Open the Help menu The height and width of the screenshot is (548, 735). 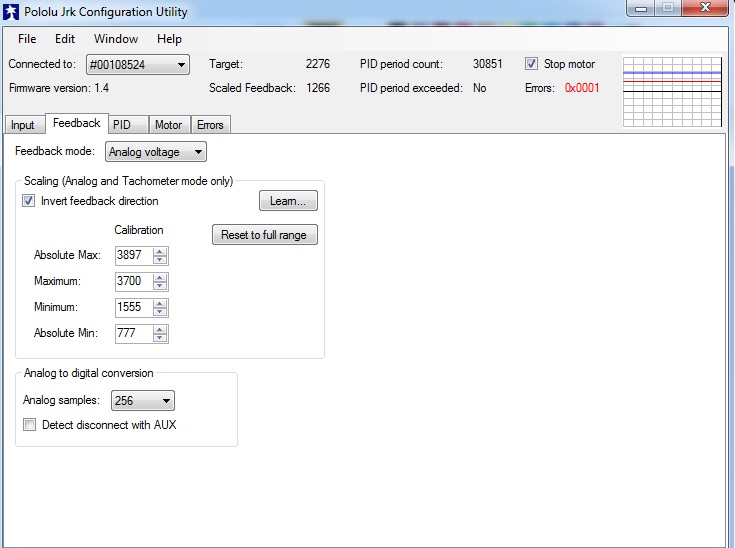coord(169,39)
